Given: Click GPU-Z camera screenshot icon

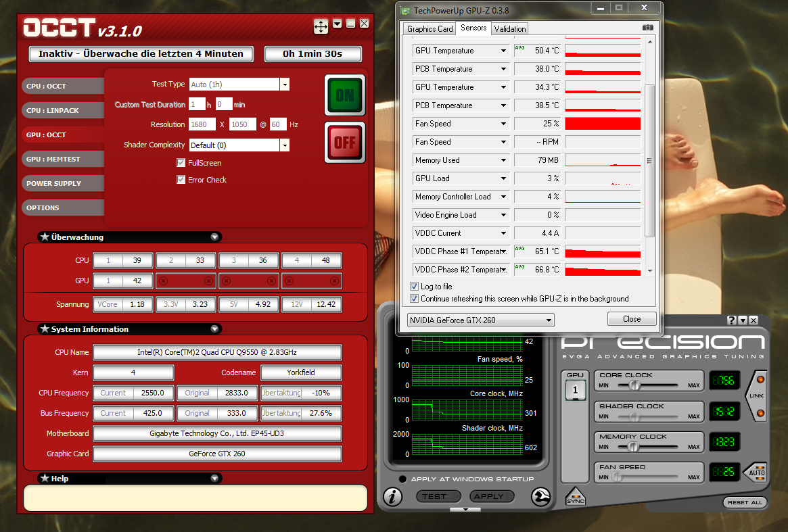Looking at the screenshot, I should tap(648, 28).
